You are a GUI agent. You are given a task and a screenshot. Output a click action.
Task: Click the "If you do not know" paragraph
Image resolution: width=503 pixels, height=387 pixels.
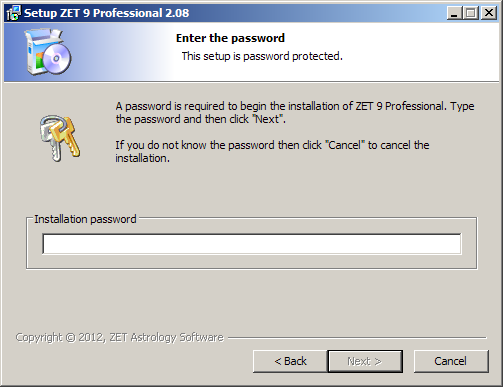[x=272, y=152]
